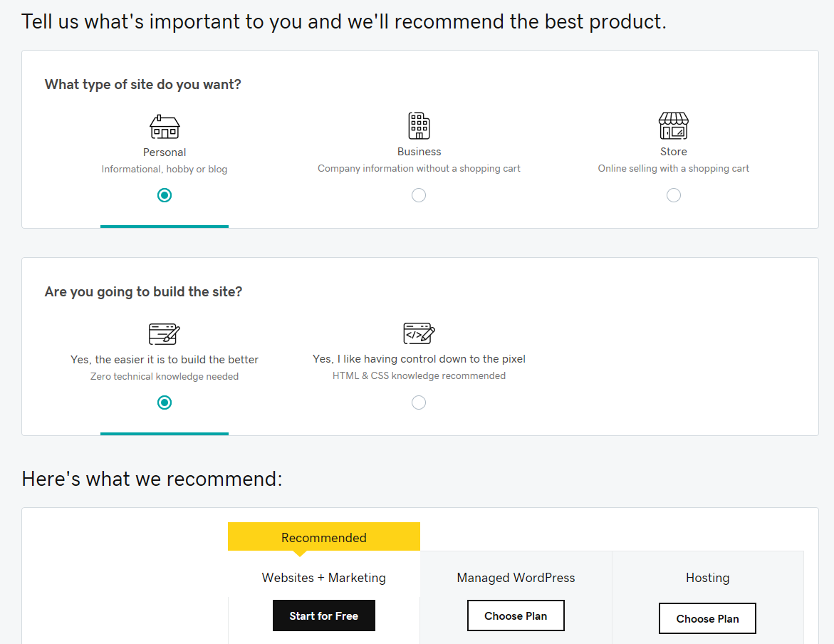Click the Store shopfront icon
Screen dimensions: 834x644
pyautogui.click(x=673, y=125)
